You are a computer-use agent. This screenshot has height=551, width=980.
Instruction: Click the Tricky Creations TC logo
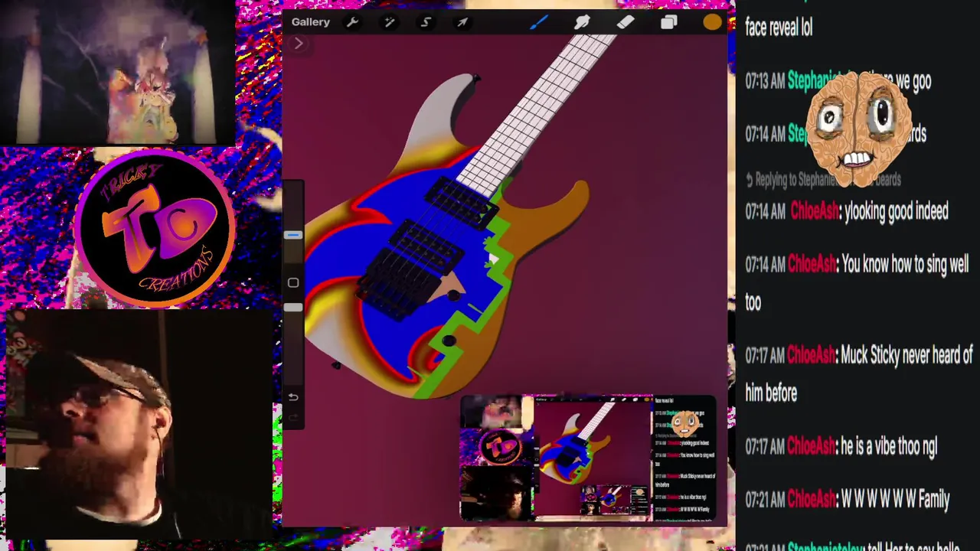[x=157, y=227]
